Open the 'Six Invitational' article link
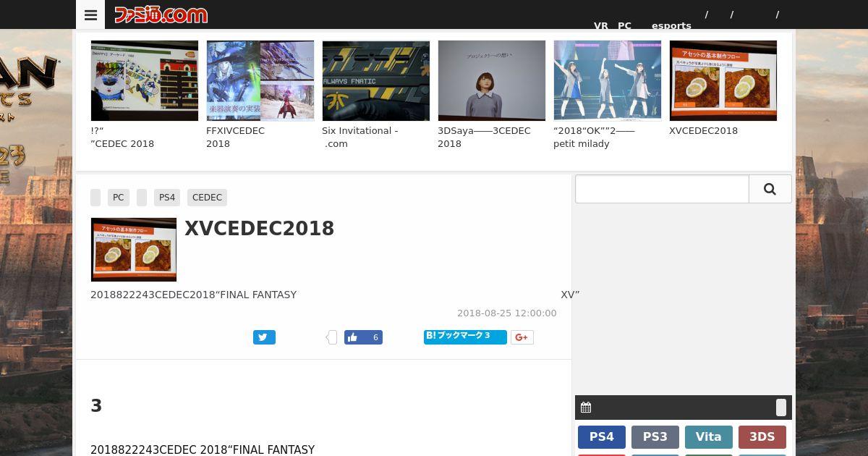This screenshot has height=456, width=868. point(359,138)
